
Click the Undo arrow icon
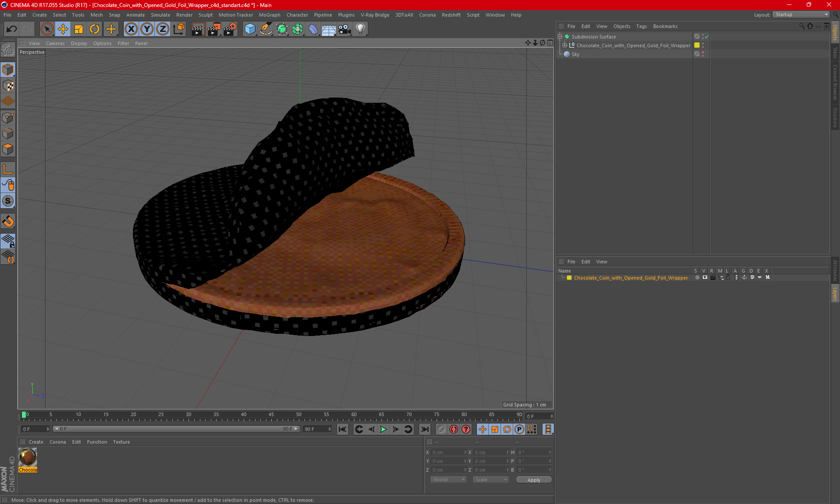[x=12, y=29]
